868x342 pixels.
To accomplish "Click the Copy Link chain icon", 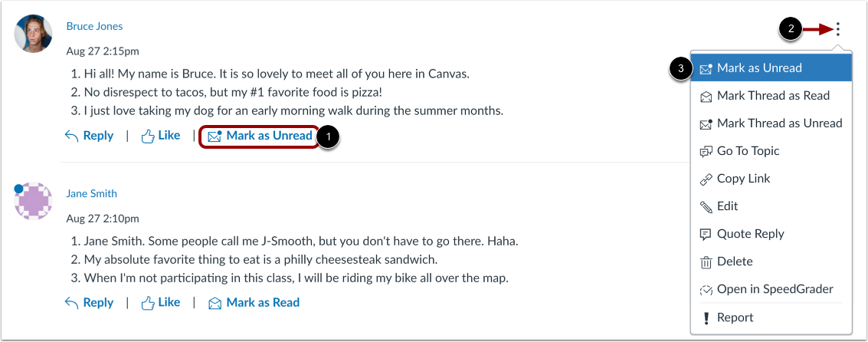I will click(706, 179).
